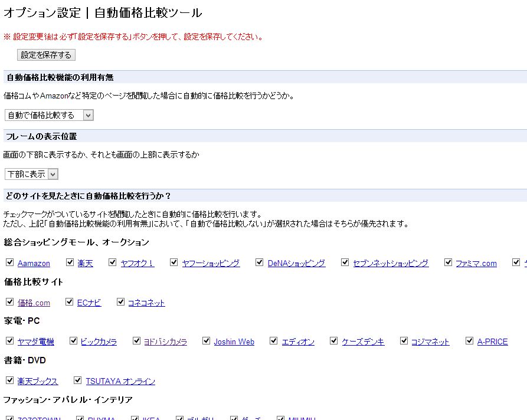Open the 楽天ブックス link
Screen dimensions: 527x420
point(38,381)
